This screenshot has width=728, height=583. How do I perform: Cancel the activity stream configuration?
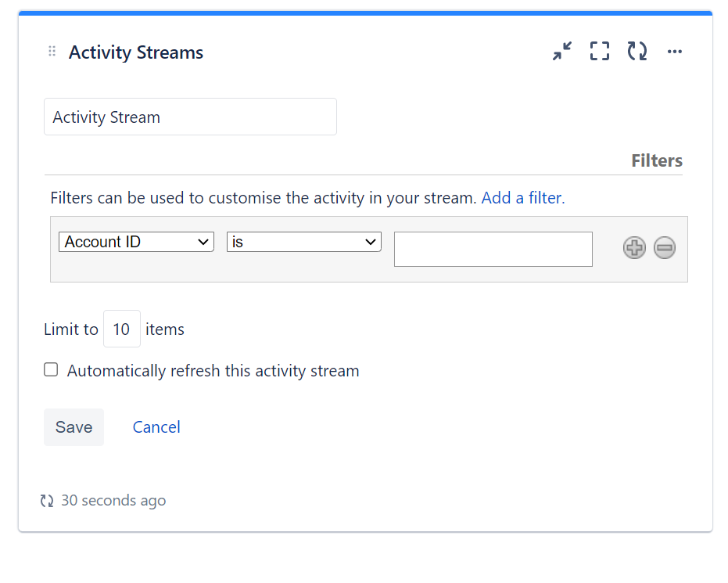(x=156, y=426)
